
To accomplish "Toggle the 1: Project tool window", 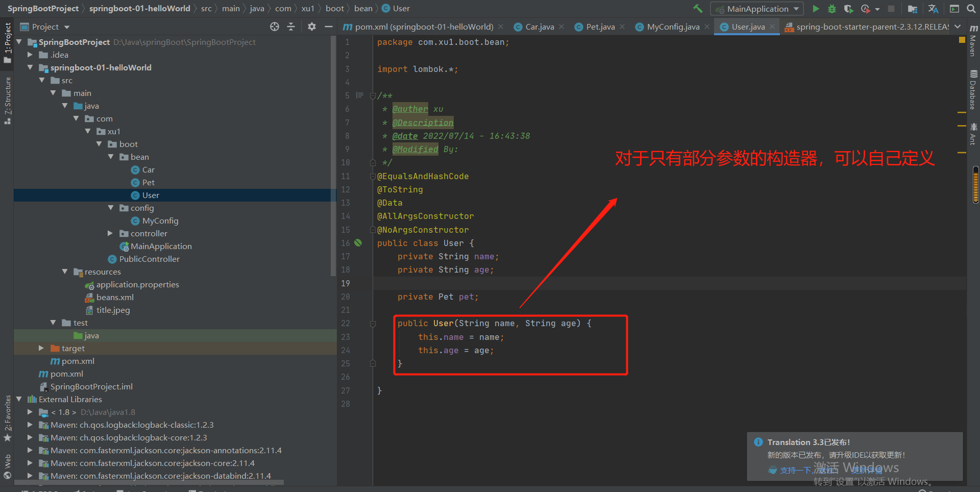I will click(7, 43).
